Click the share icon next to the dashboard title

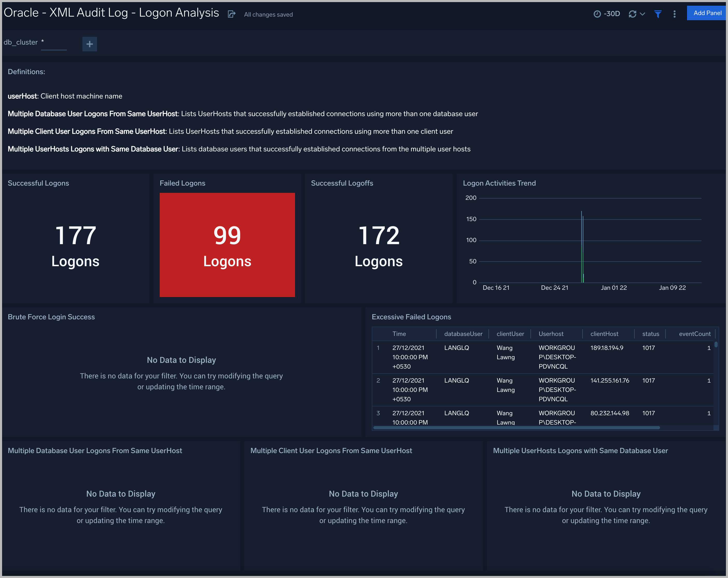click(x=231, y=14)
